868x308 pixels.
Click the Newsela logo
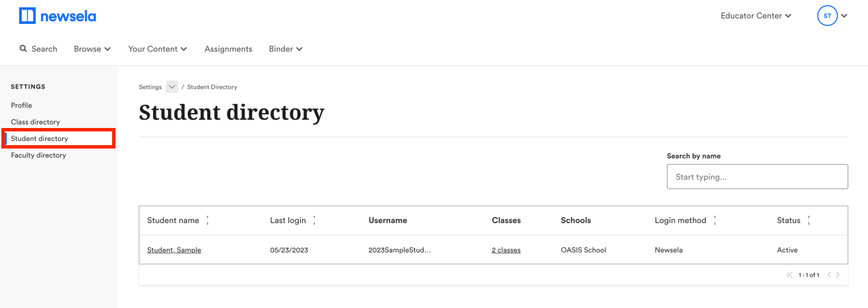[57, 16]
